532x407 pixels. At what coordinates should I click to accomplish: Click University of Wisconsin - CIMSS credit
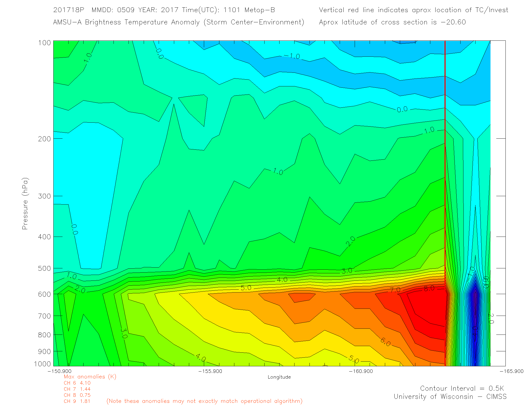[450, 397]
